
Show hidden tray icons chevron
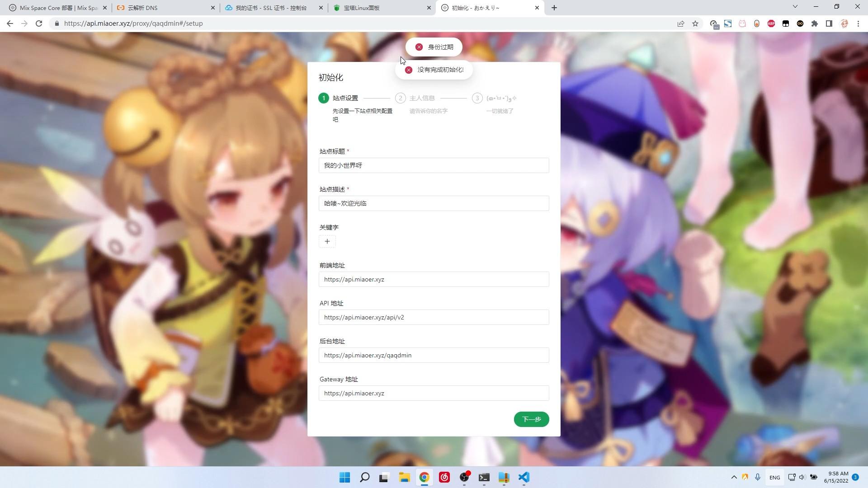734,477
